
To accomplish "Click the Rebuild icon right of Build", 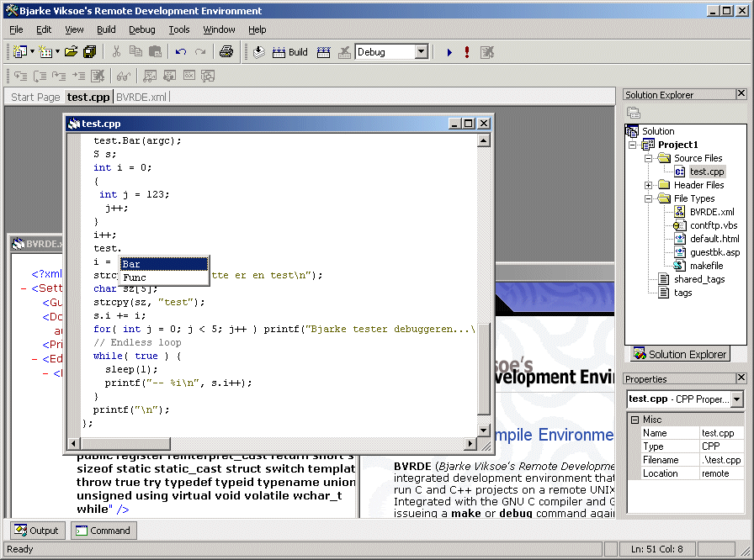I will [324, 52].
